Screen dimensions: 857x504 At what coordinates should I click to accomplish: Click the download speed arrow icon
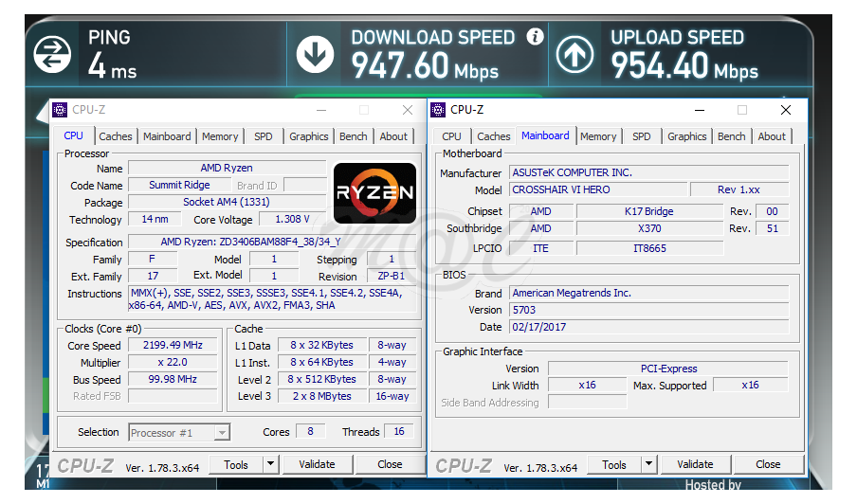(316, 54)
